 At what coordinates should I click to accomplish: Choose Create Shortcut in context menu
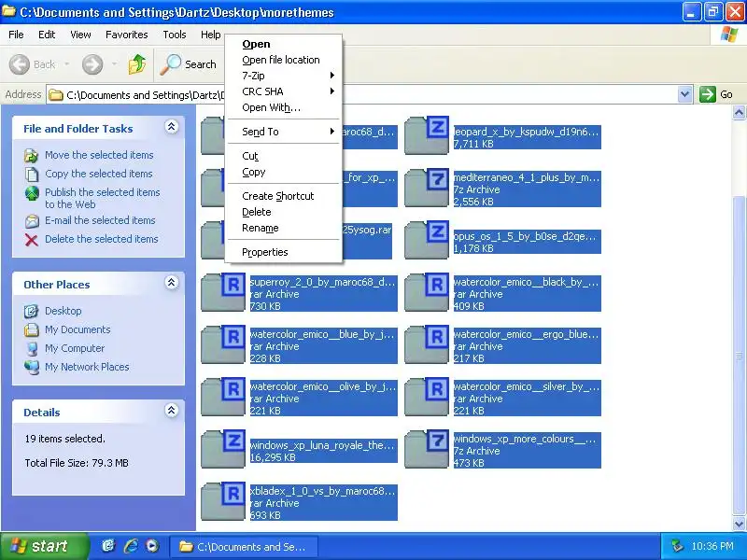click(x=284, y=196)
